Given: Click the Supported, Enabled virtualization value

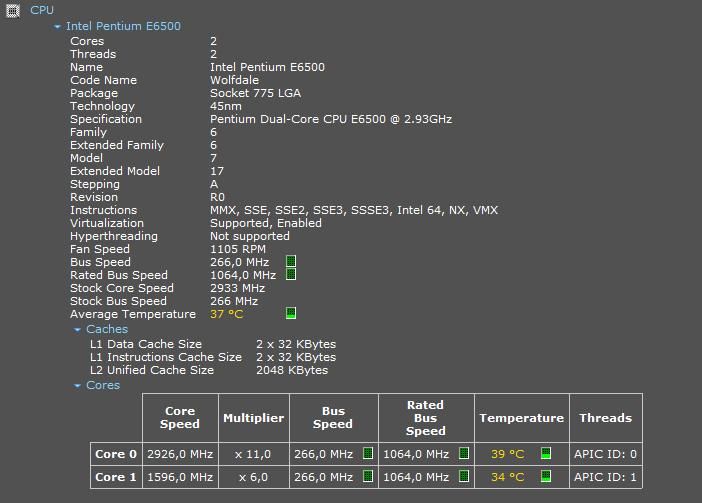Looking at the screenshot, I should point(266,222).
